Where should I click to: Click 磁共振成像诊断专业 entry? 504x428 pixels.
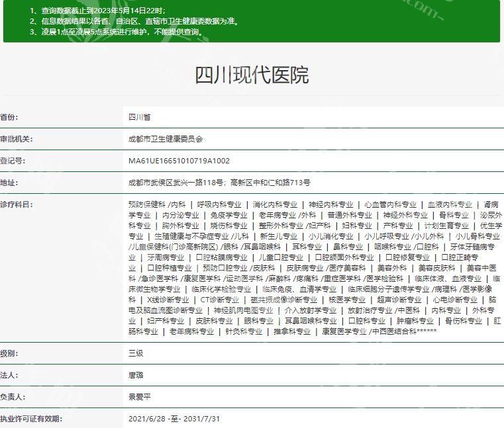pos(284,300)
